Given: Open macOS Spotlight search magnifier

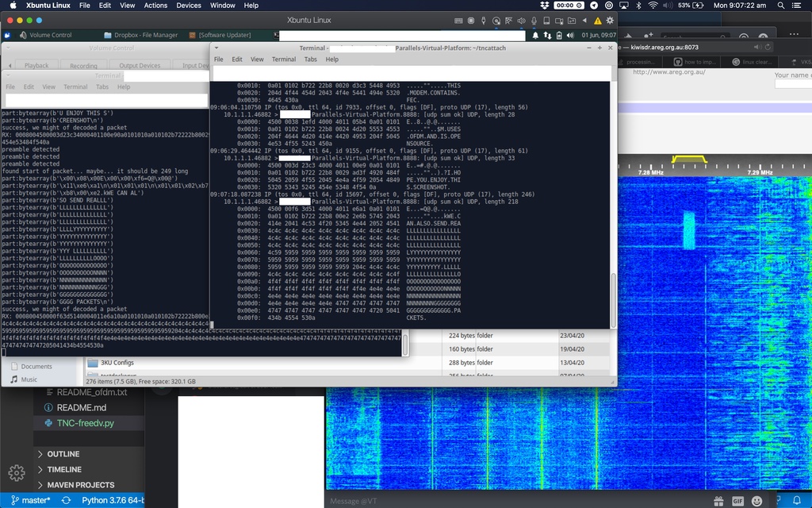Looking at the screenshot, I should [x=781, y=6].
